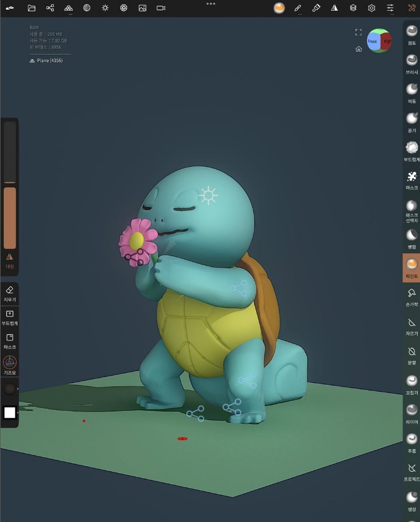Open the material globe menu
This screenshot has width=420, height=522.
[x=87, y=8]
